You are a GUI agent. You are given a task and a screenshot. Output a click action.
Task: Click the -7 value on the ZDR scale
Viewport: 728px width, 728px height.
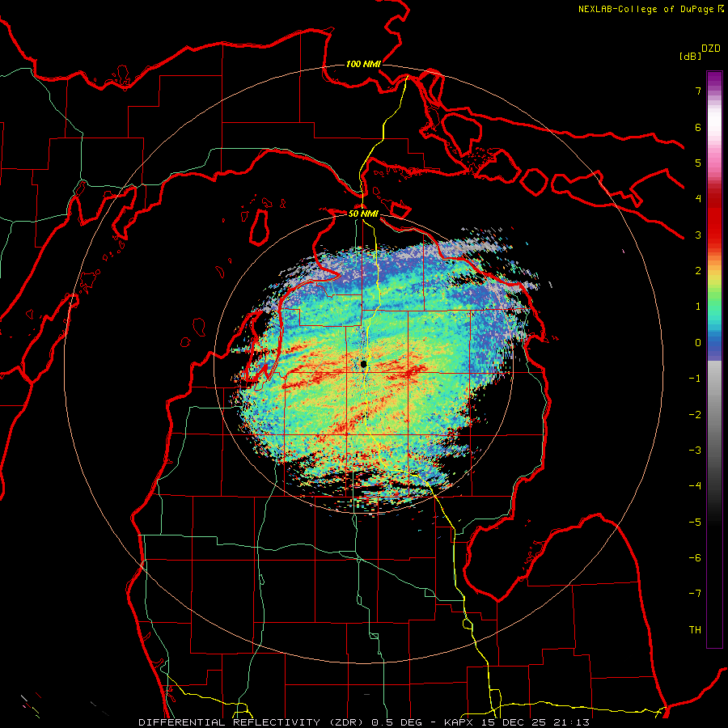point(695,594)
